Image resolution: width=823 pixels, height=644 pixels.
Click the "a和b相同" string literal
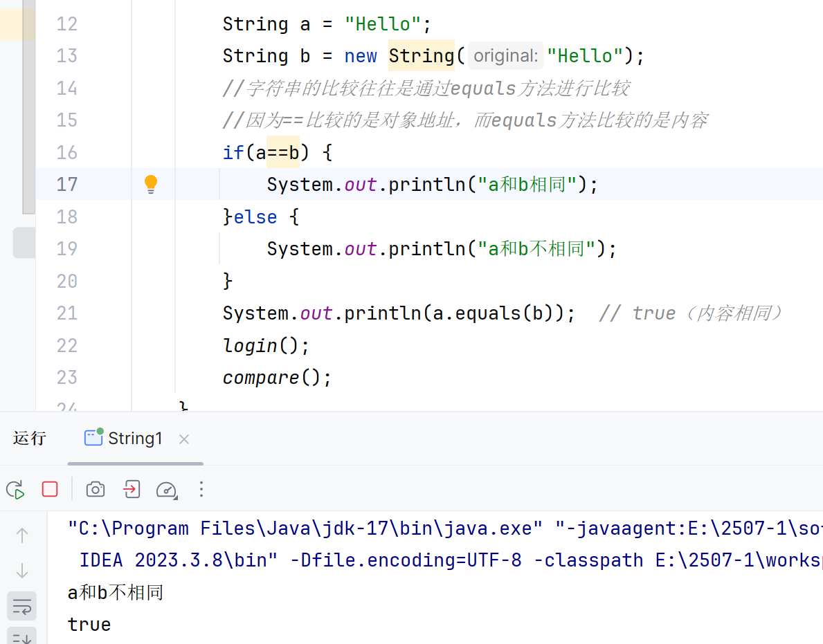(527, 184)
